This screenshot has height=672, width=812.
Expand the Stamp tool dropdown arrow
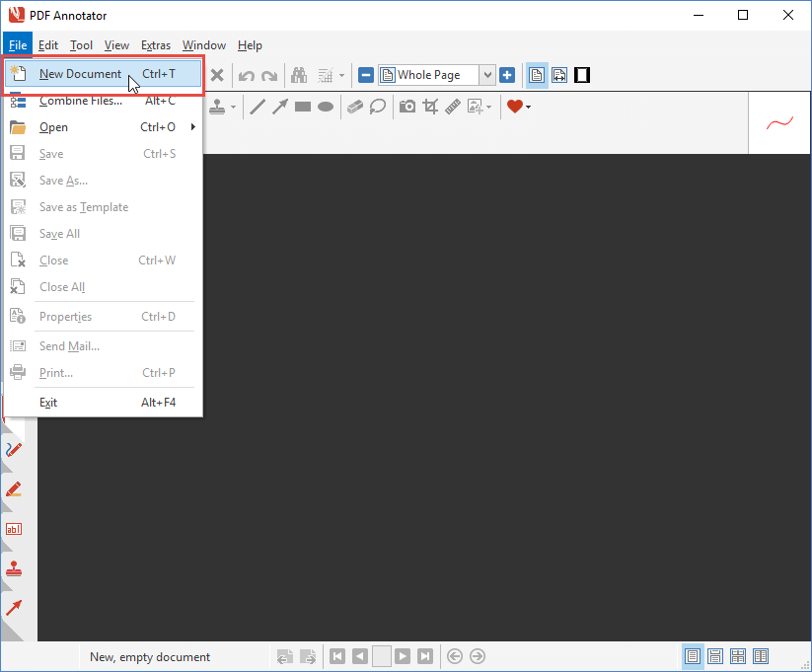click(x=233, y=108)
